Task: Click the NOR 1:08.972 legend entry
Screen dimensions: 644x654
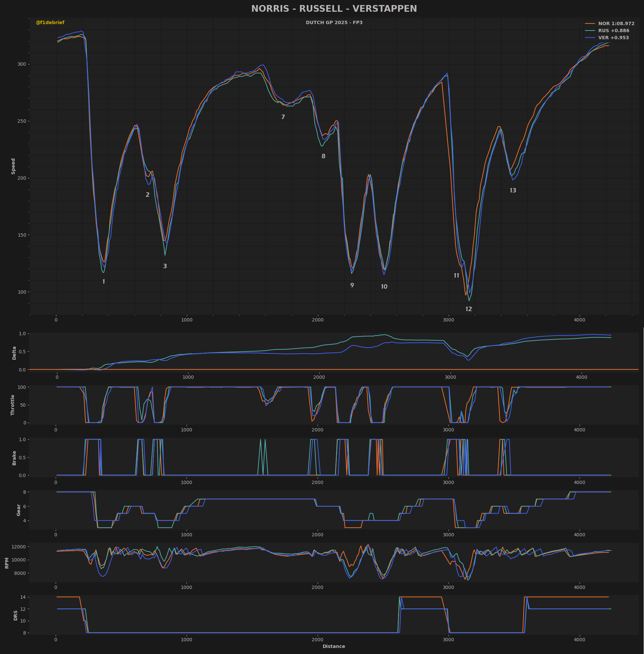Action: tap(616, 24)
